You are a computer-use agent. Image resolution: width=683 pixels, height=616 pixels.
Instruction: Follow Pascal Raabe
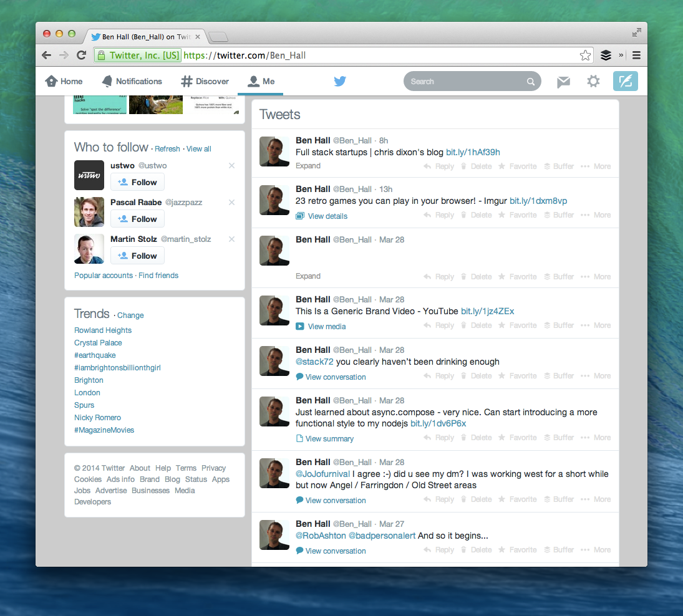coord(137,219)
